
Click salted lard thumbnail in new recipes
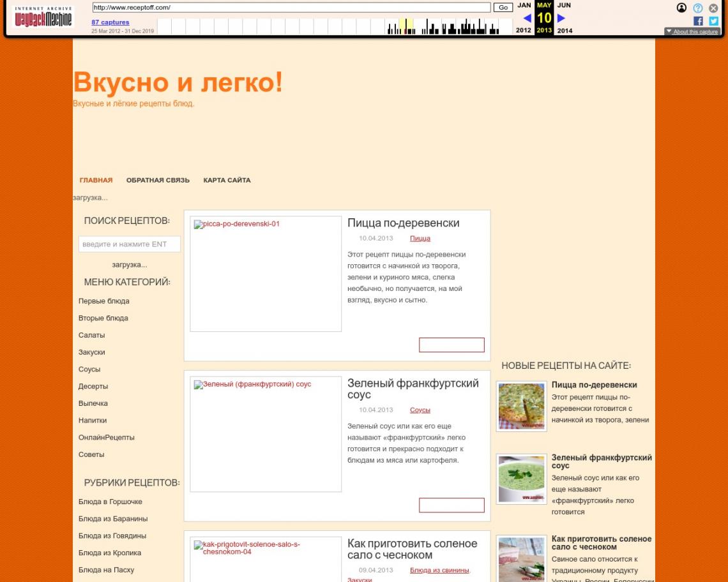[x=521, y=559]
